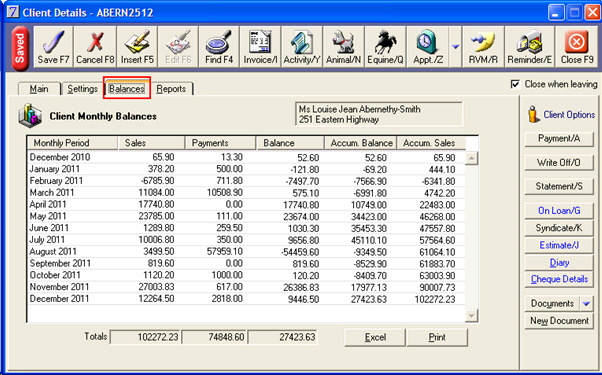
Task: Click the Payment/A button
Action: 559,139
